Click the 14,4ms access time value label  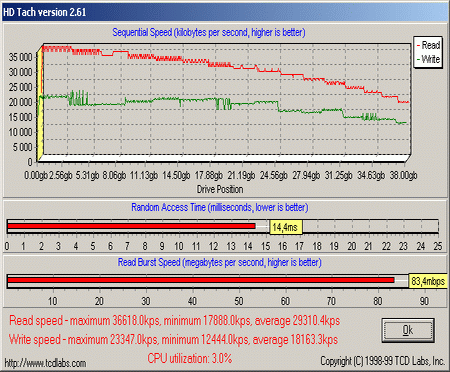[x=286, y=227]
